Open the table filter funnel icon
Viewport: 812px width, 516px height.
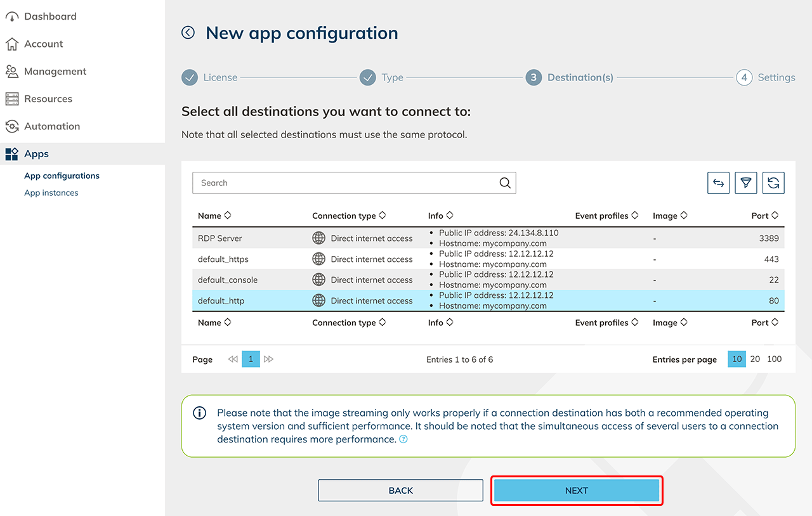(746, 183)
